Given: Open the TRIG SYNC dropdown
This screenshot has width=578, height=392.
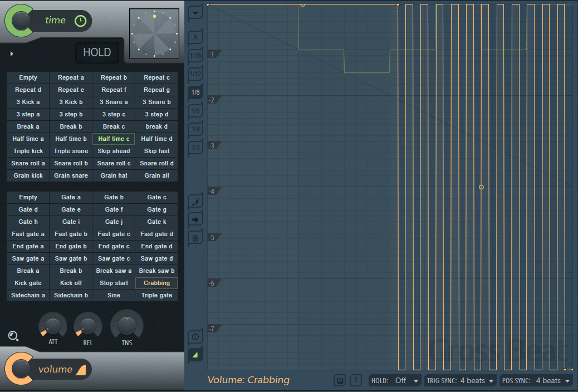Looking at the screenshot, I should click(460, 381).
